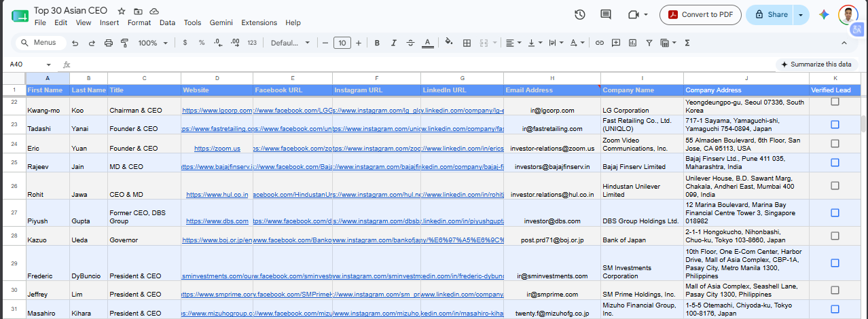
Task: Open the https://www.hul.co.in link
Action: [x=217, y=194]
